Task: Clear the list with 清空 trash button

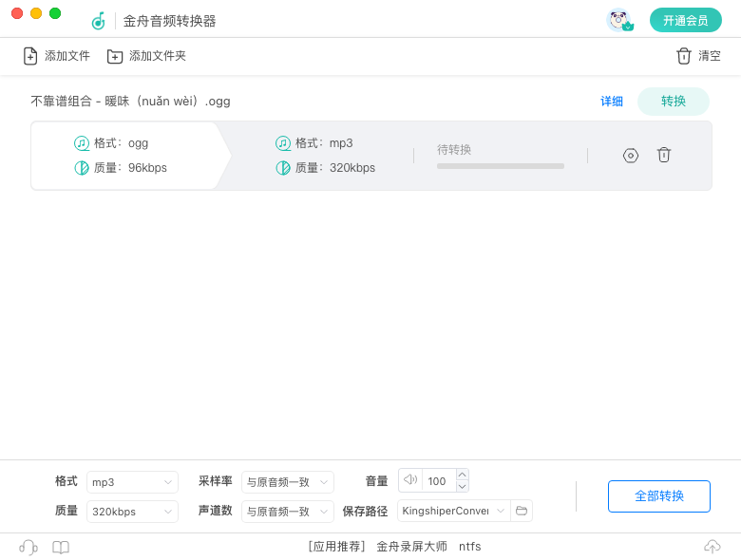Action: 698,56
